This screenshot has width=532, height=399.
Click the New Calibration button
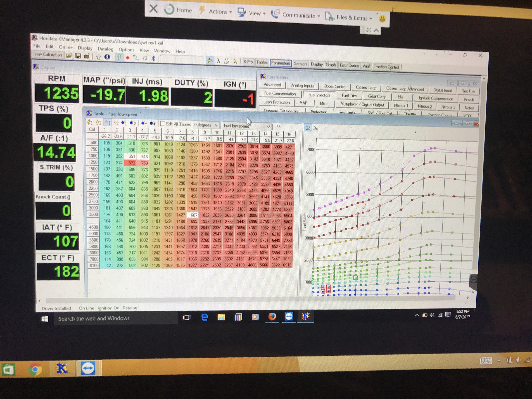click(48, 54)
